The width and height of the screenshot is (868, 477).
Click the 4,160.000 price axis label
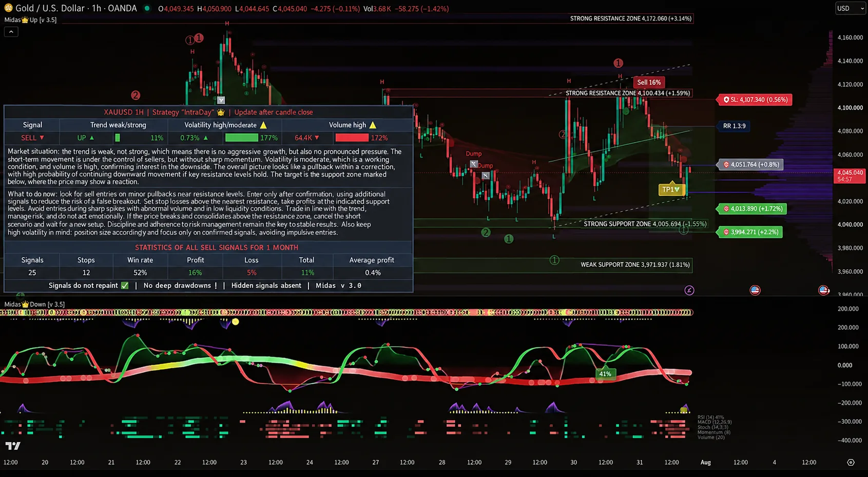pos(850,38)
